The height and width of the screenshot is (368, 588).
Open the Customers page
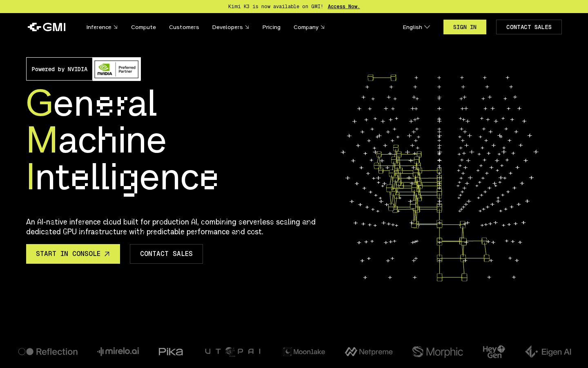184,27
